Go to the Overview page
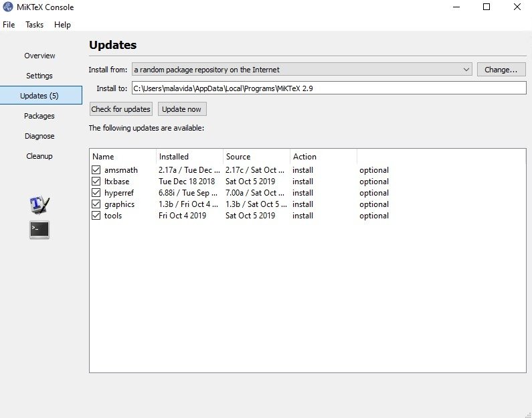 click(x=39, y=56)
